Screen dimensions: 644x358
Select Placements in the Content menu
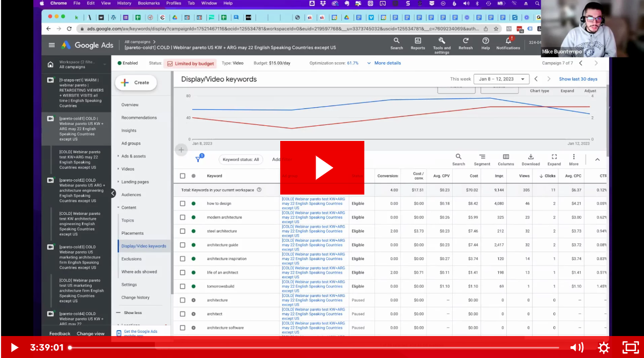click(132, 234)
